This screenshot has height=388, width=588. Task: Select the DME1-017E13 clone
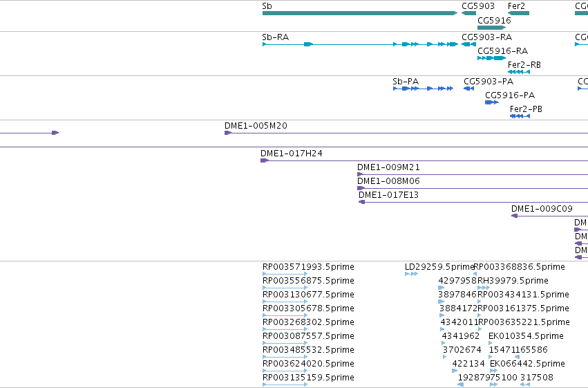[473, 202]
